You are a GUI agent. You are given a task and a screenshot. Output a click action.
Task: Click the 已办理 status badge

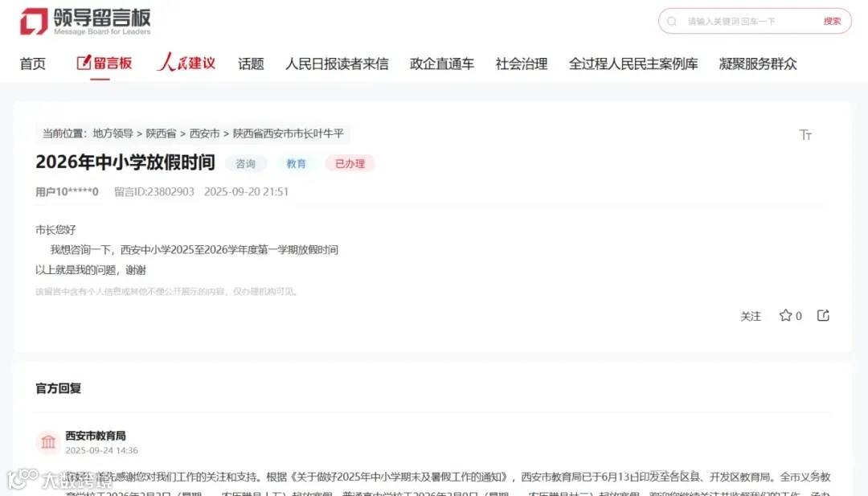point(350,163)
